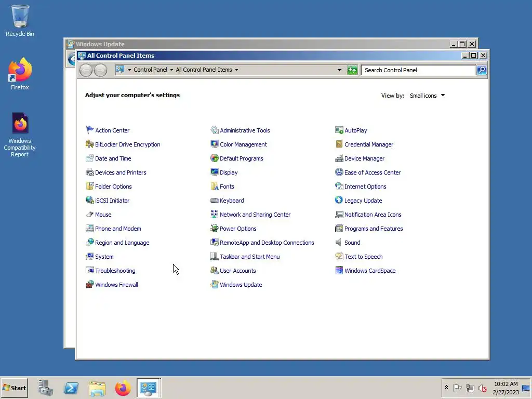The image size is (532, 399).
Task: Open the Windows Update link
Action: (x=241, y=285)
